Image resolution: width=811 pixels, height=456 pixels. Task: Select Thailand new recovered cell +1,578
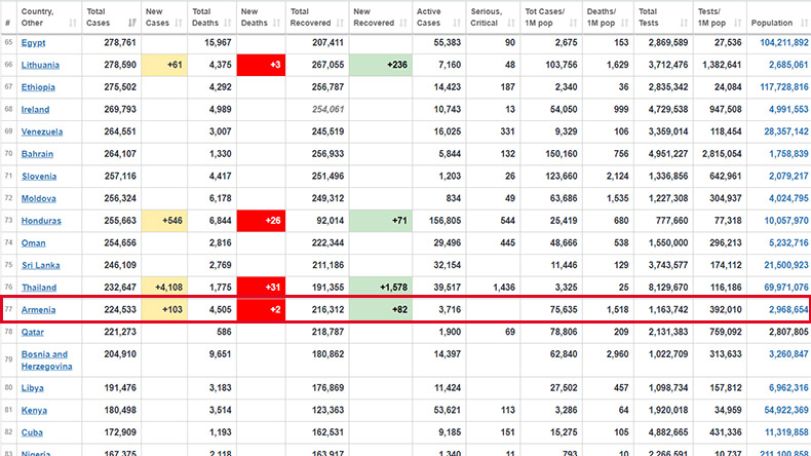click(x=381, y=287)
